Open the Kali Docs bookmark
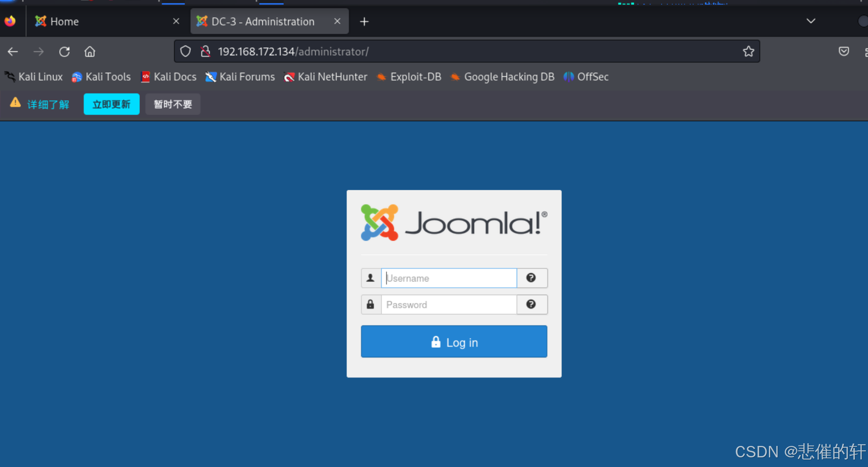The width and height of the screenshot is (868, 467). pos(168,77)
